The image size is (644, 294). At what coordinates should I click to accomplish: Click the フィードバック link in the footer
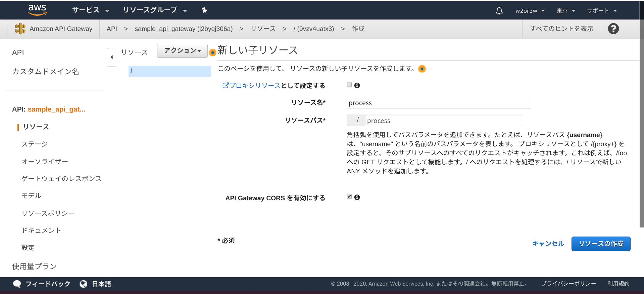point(48,284)
